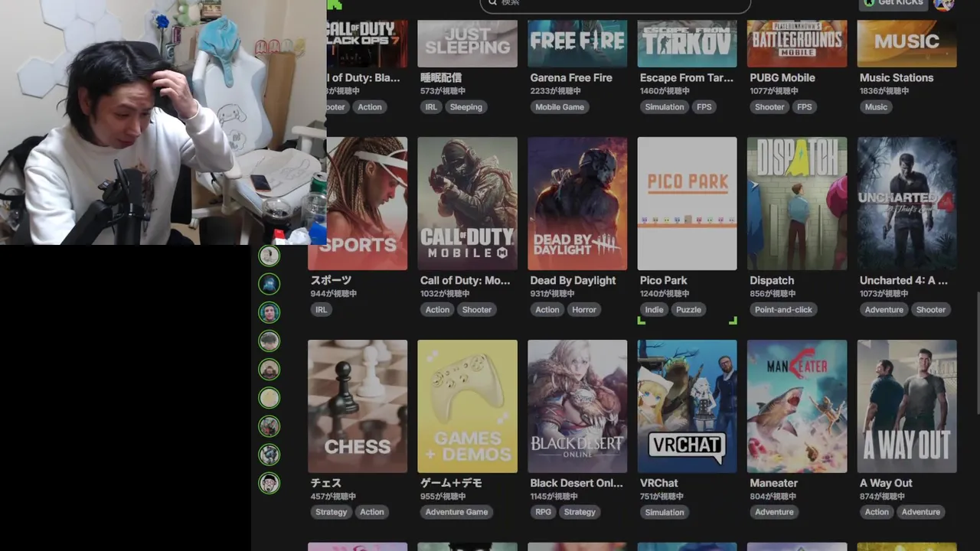Open the Maneater cover image
Image resolution: width=980 pixels, height=551 pixels.
click(797, 406)
